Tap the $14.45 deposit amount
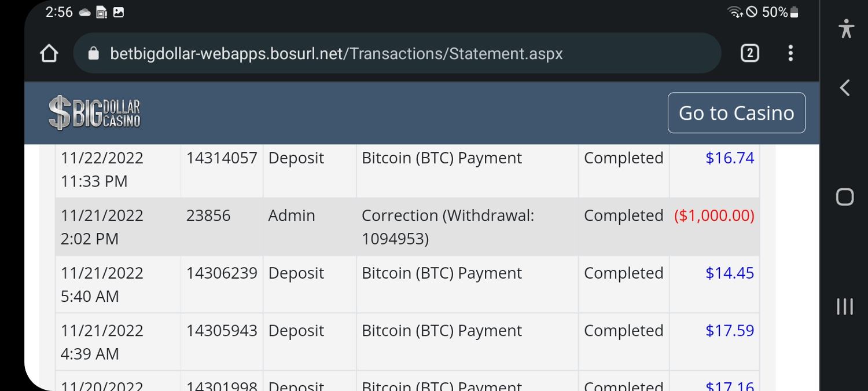This screenshot has width=868, height=391. point(730,273)
